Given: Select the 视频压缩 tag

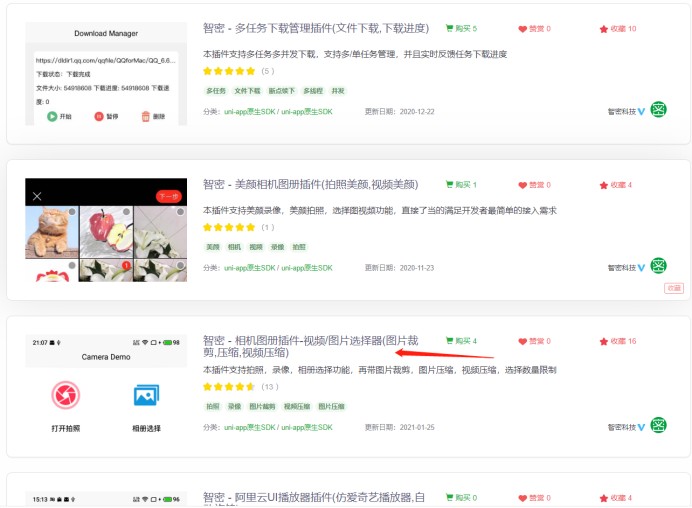Looking at the screenshot, I should 297,406.
